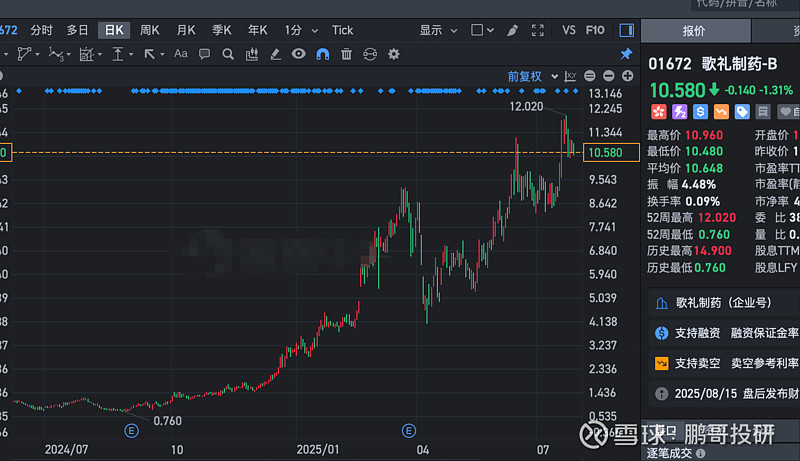Click the brush drawing icon in top bar
800x461 pixels.
(x=512, y=31)
